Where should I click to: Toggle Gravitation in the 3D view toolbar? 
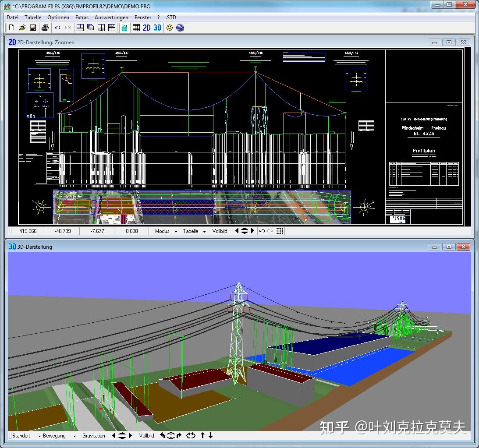(94, 436)
